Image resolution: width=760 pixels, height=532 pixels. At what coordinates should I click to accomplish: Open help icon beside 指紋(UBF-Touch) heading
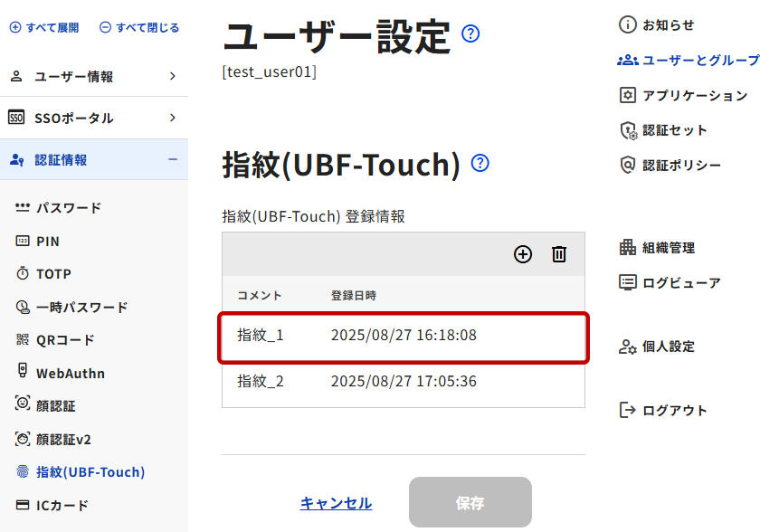tap(480, 164)
